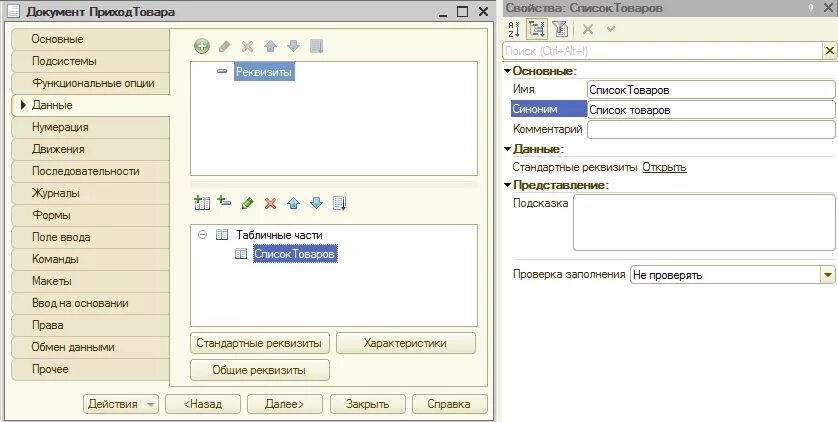Open the Основные tab
Image resolution: width=838 pixels, height=422 pixels.
[x=90, y=39]
